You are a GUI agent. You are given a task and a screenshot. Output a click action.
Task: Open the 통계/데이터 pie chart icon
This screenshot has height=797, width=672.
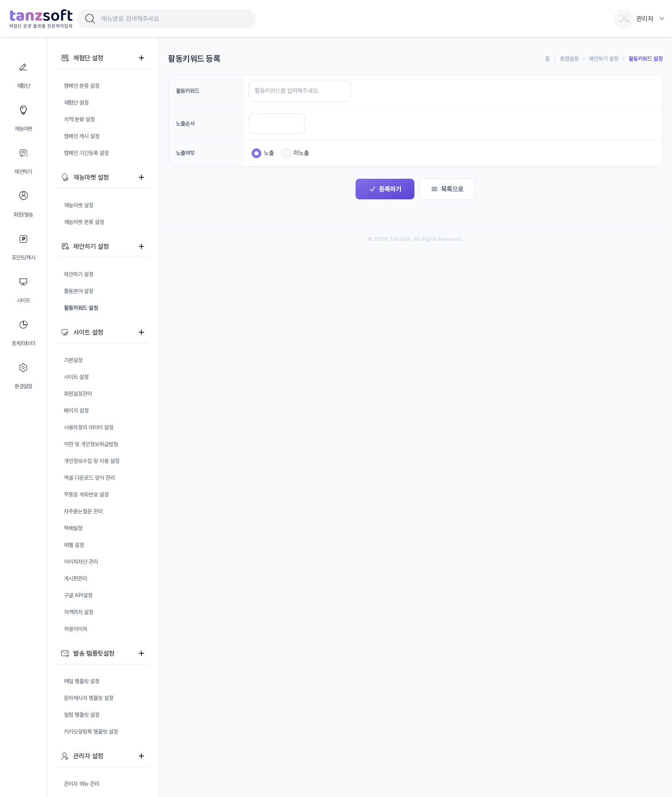click(23, 325)
